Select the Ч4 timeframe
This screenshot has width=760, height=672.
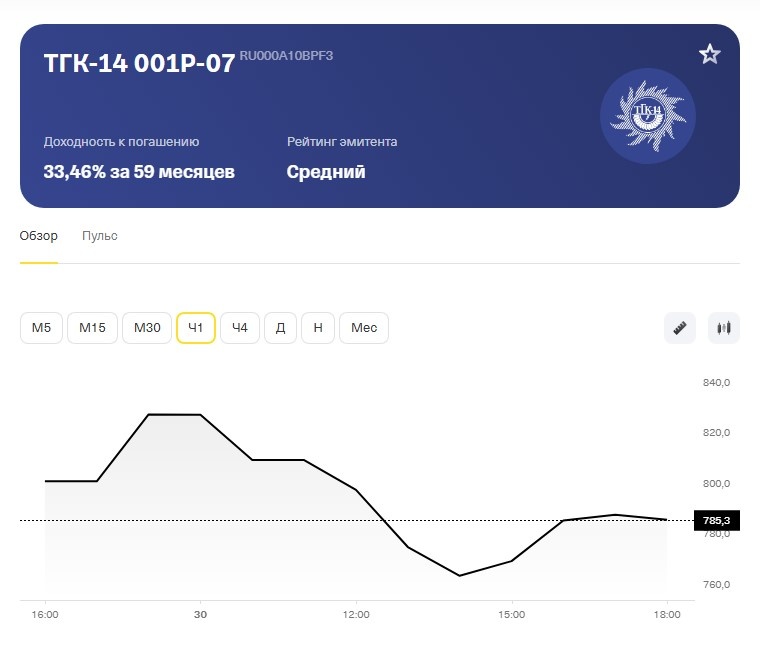pyautogui.click(x=240, y=328)
